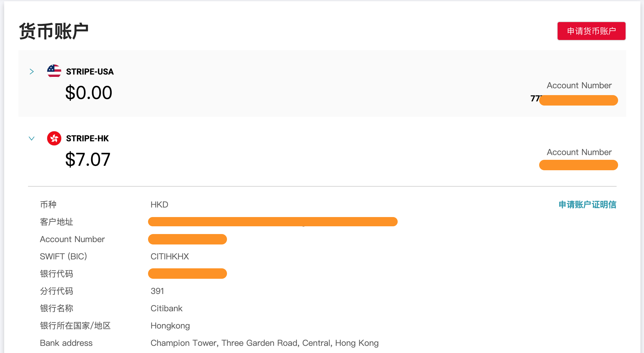Click the SWIFT code CITIHKHX
The height and width of the screenshot is (353, 644).
[x=169, y=256]
